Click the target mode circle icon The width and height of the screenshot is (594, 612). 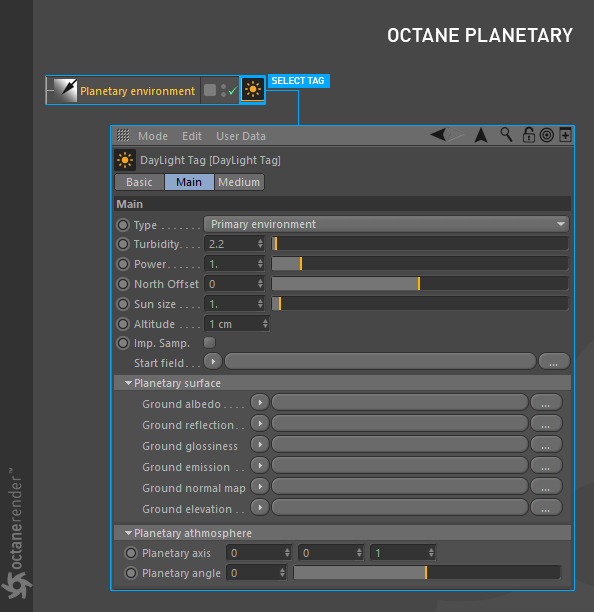pos(547,135)
